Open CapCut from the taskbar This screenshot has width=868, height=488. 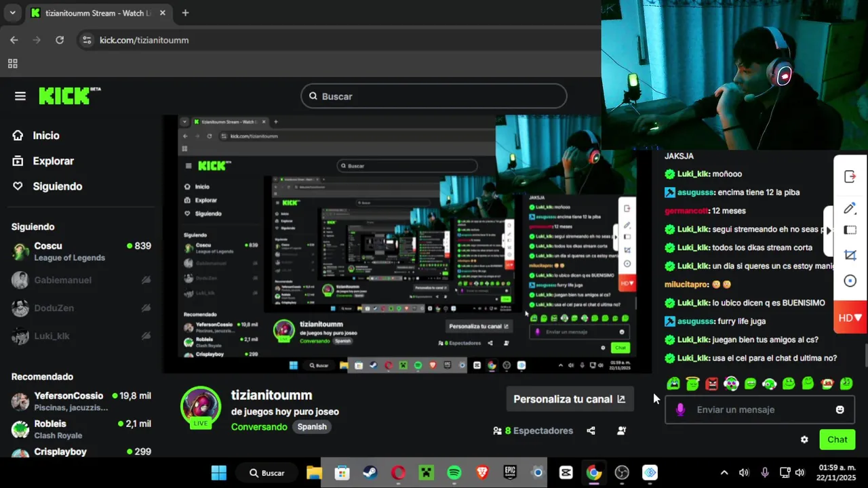[x=566, y=472]
